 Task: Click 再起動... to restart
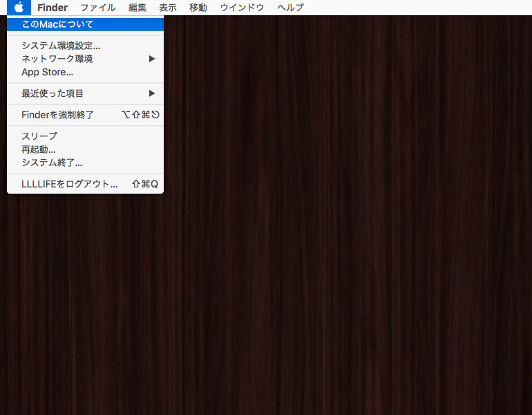(x=39, y=149)
